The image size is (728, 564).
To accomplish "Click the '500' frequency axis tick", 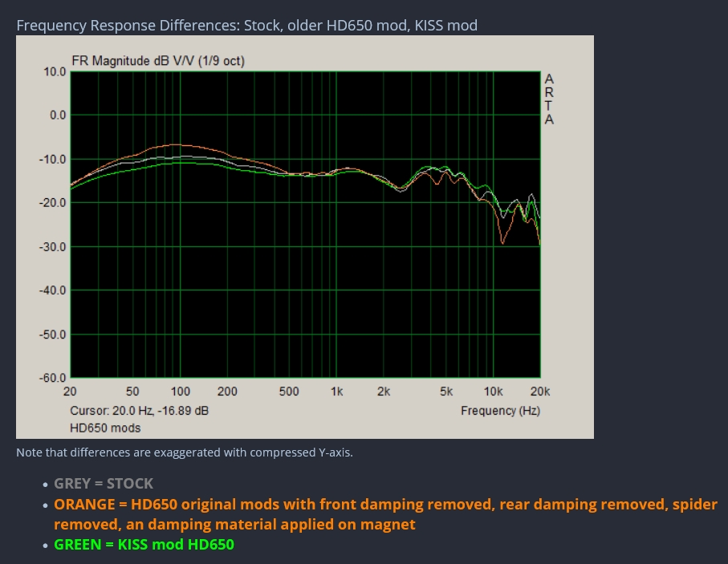I will (289, 392).
